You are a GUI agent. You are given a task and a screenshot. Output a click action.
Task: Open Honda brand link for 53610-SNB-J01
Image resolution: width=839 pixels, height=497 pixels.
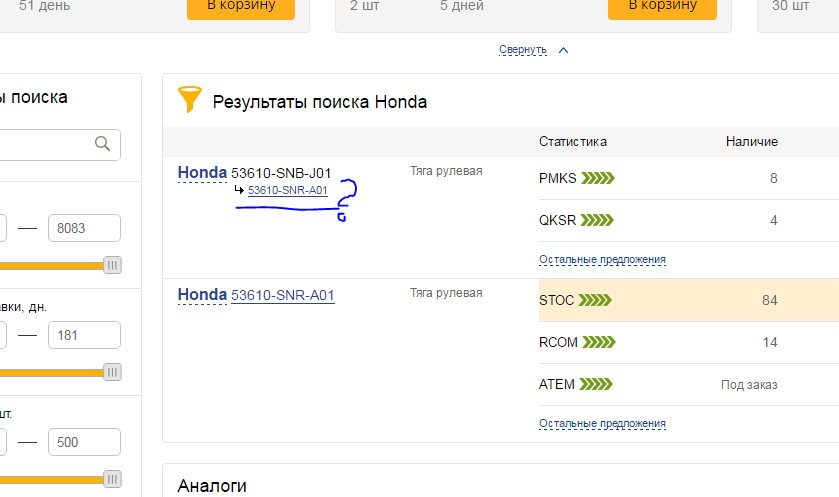tap(202, 173)
